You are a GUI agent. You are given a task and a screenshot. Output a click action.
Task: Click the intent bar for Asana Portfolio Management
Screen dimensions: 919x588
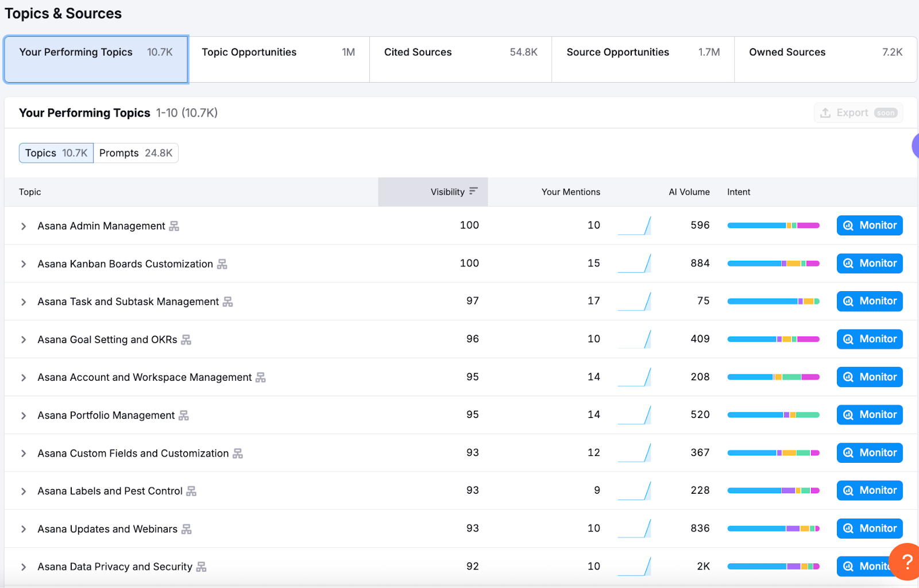(x=773, y=415)
